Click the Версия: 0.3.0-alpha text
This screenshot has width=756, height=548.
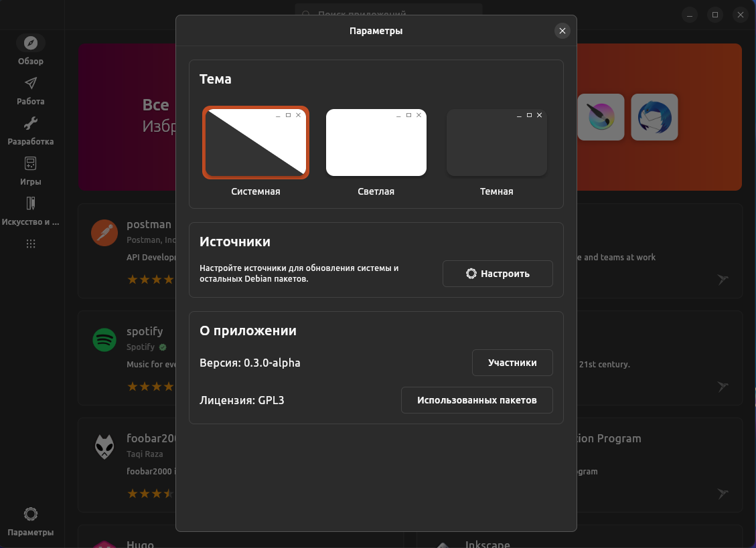click(250, 363)
